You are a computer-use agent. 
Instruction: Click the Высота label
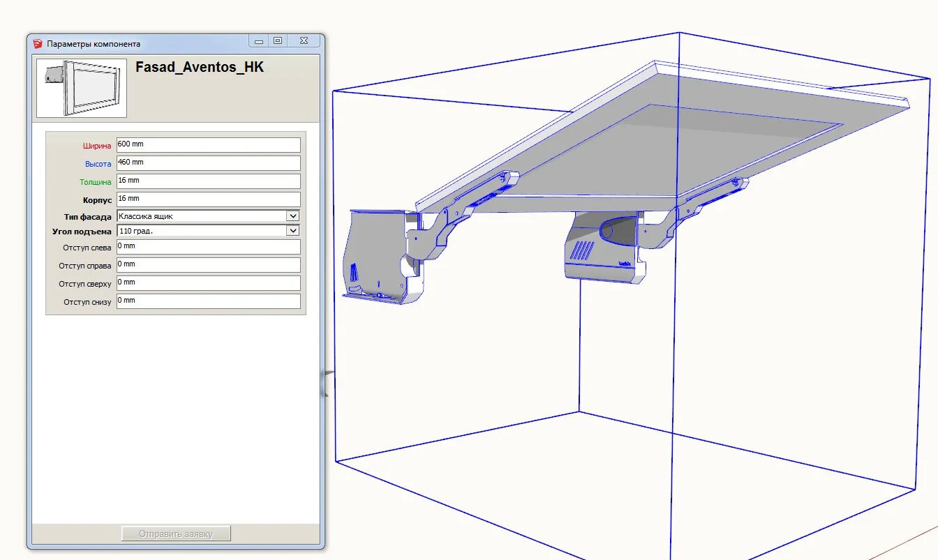98,164
